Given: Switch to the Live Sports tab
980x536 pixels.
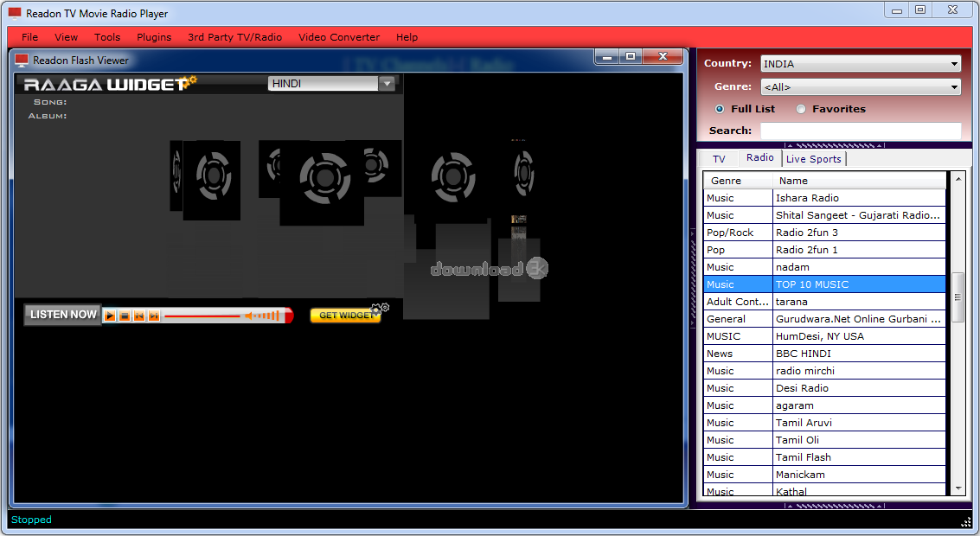Looking at the screenshot, I should coord(813,159).
